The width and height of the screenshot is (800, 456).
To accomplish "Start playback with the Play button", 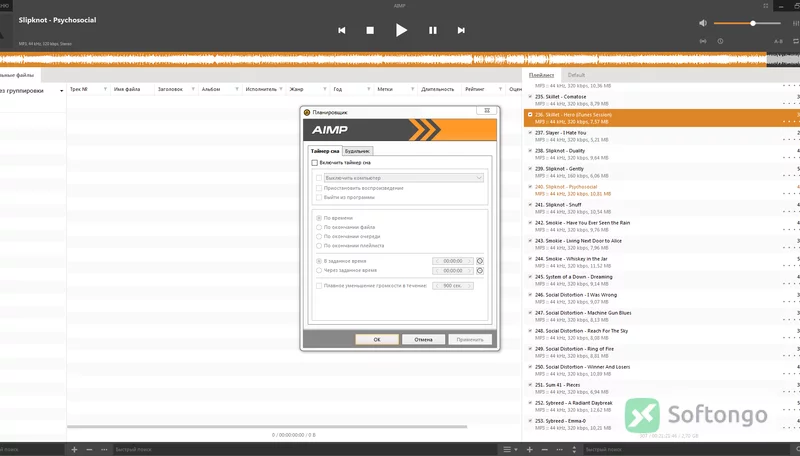I will click(401, 30).
